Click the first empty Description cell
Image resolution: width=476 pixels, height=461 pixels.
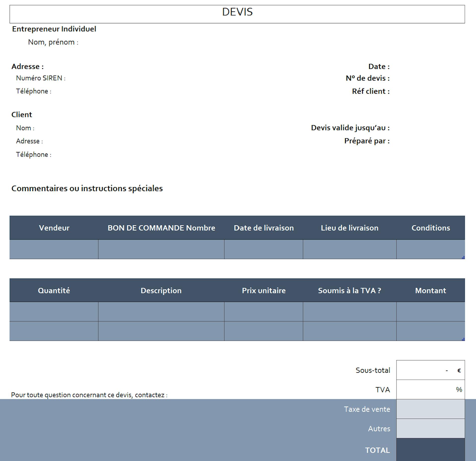pos(161,312)
